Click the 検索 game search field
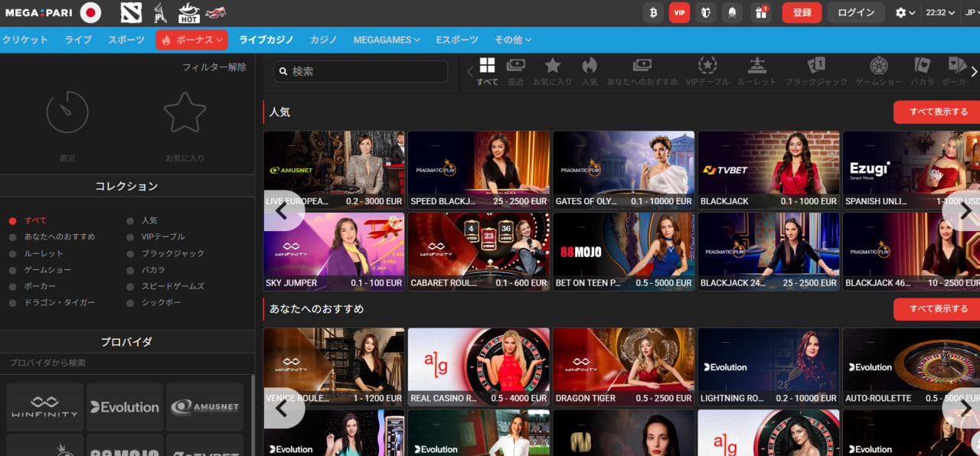This screenshot has width=980, height=456. coord(361,71)
